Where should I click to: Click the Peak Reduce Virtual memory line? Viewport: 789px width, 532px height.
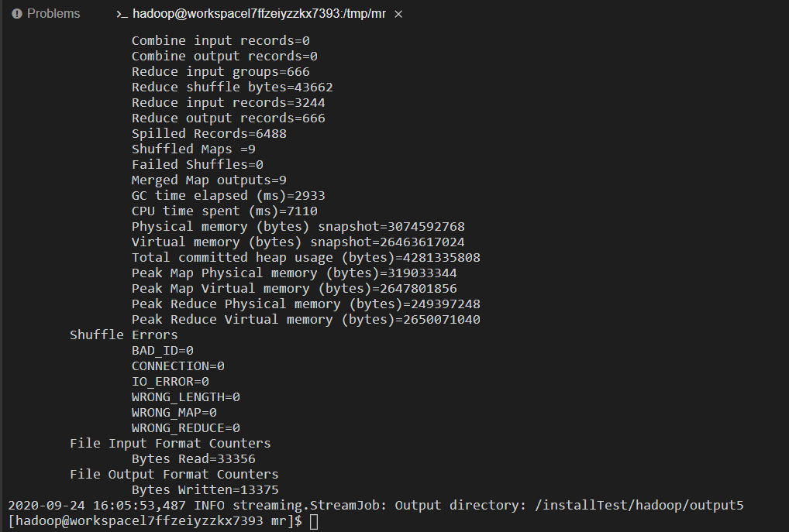(x=306, y=319)
